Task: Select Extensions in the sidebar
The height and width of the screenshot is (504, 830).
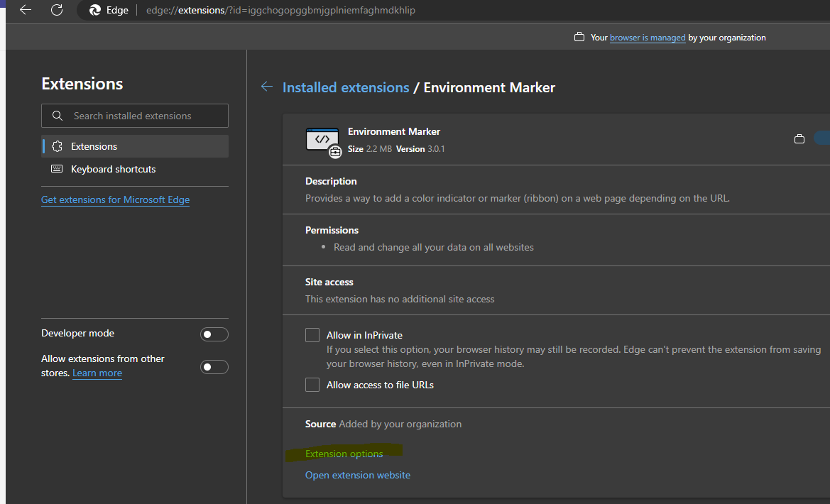Action: pyautogui.click(x=135, y=146)
